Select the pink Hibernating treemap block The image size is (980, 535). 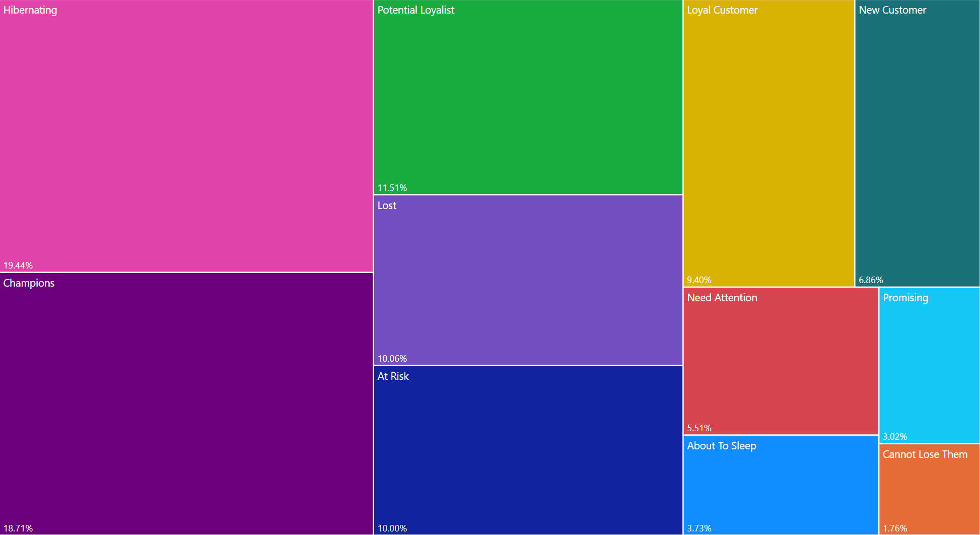(186, 136)
